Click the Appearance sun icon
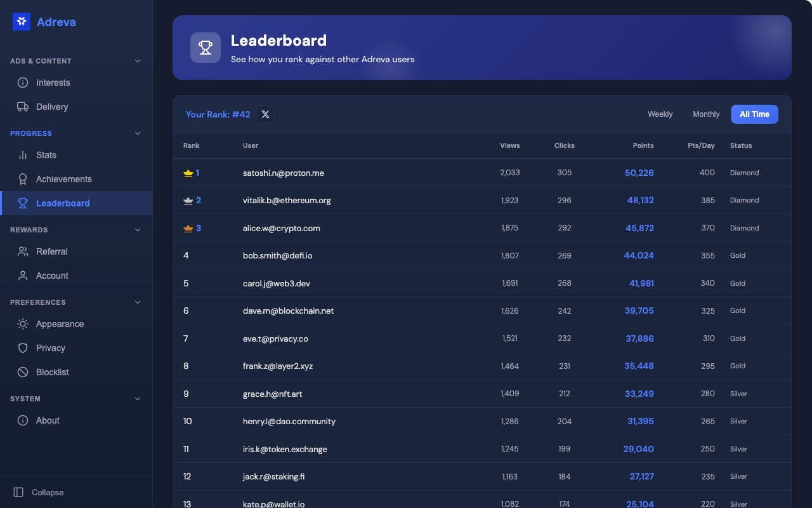Viewport: 812px width, 508px height. pos(23,324)
